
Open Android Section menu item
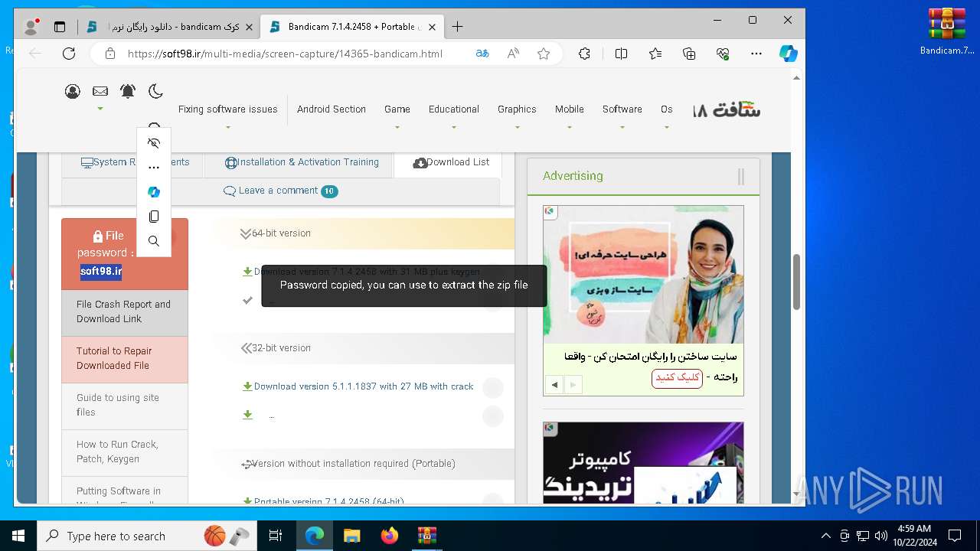point(332,109)
